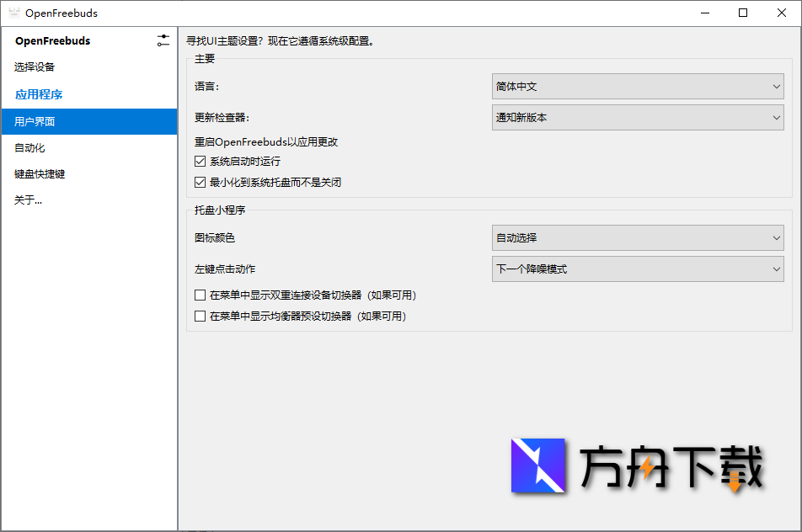Enable 在菜单中显示双重连接设备切换器

(x=200, y=295)
